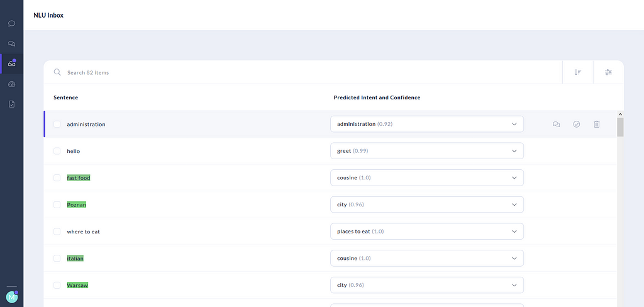
Task: View conversation for the administration row
Action: click(557, 124)
